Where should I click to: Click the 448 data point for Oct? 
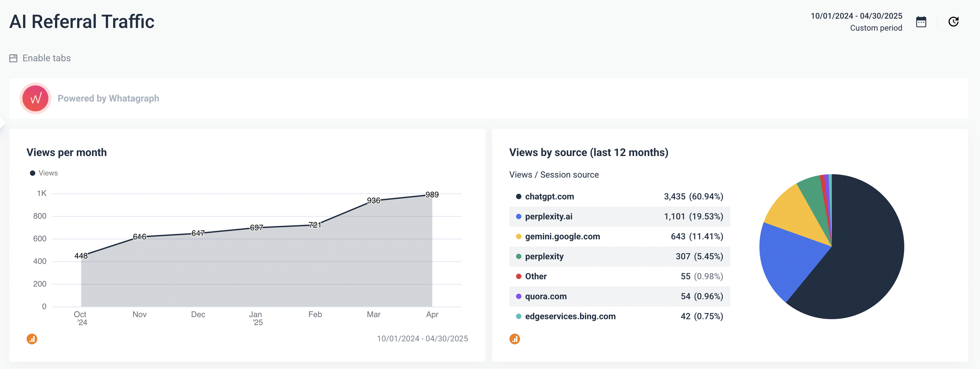[81, 256]
